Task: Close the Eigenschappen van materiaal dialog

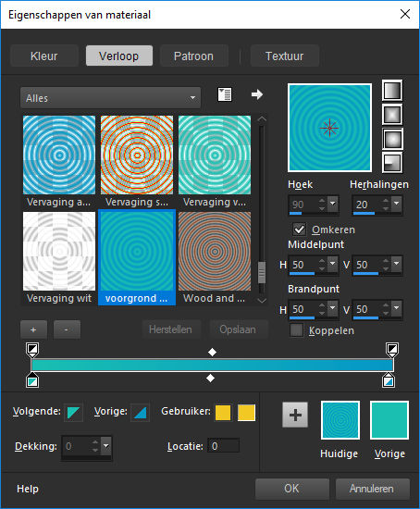Action: point(405,14)
